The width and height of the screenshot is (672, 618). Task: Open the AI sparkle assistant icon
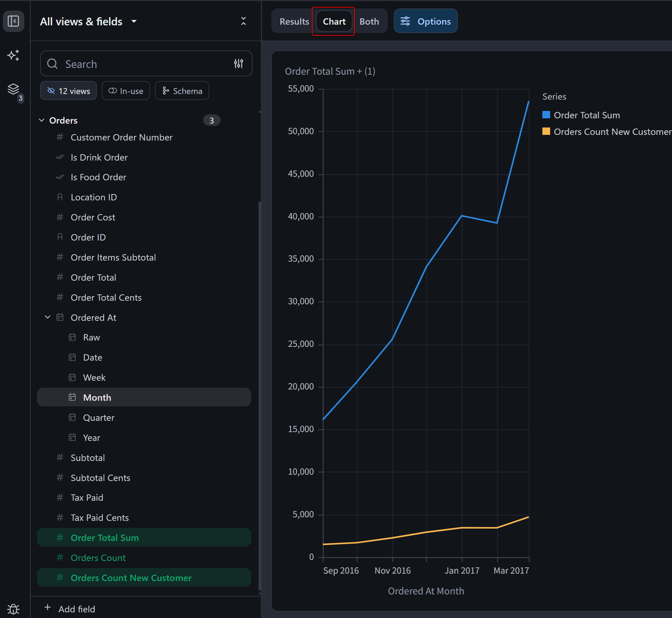tap(13, 55)
